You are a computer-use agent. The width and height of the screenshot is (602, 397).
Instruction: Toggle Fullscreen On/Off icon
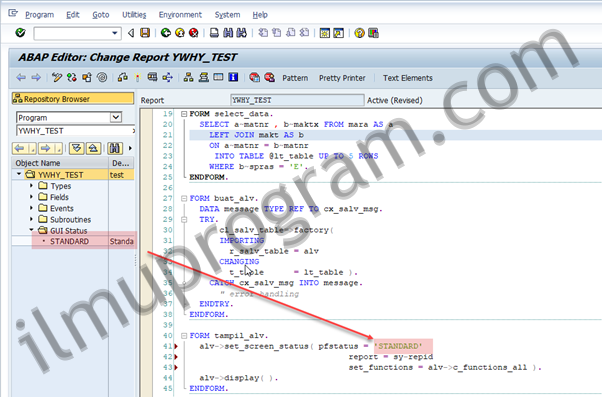[218, 78]
